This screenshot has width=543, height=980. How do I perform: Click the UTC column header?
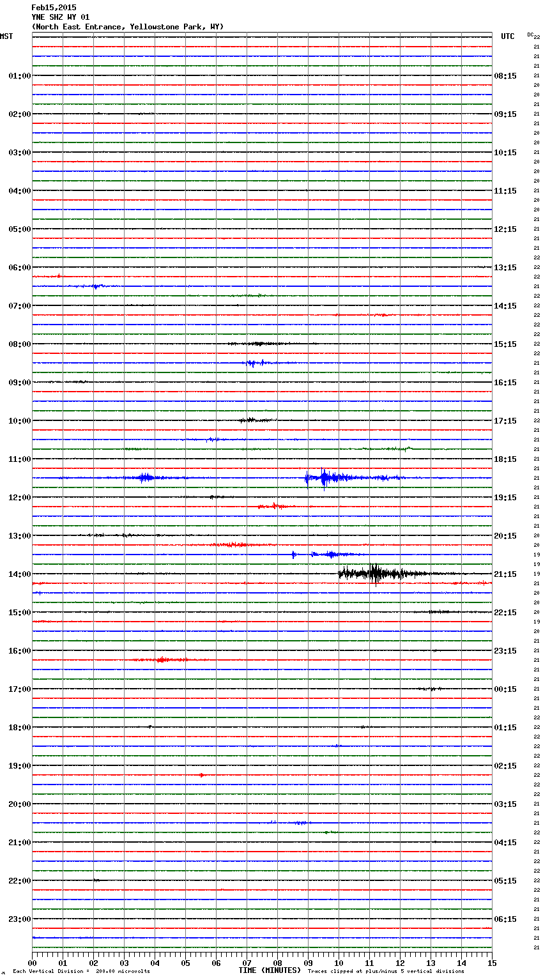[x=508, y=36]
